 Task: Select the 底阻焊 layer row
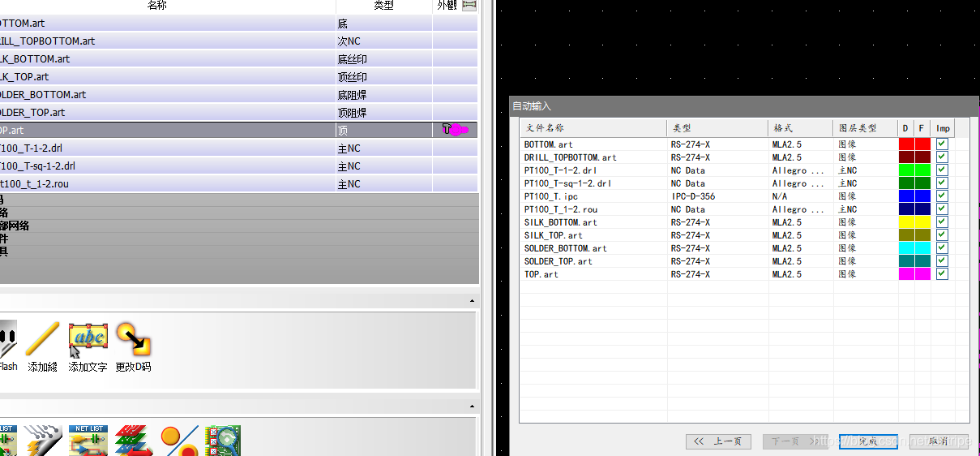[238, 95]
